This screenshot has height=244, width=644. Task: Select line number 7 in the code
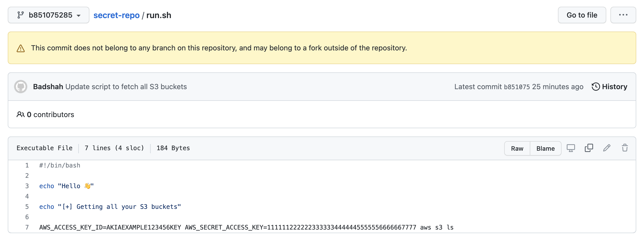pos(27,227)
